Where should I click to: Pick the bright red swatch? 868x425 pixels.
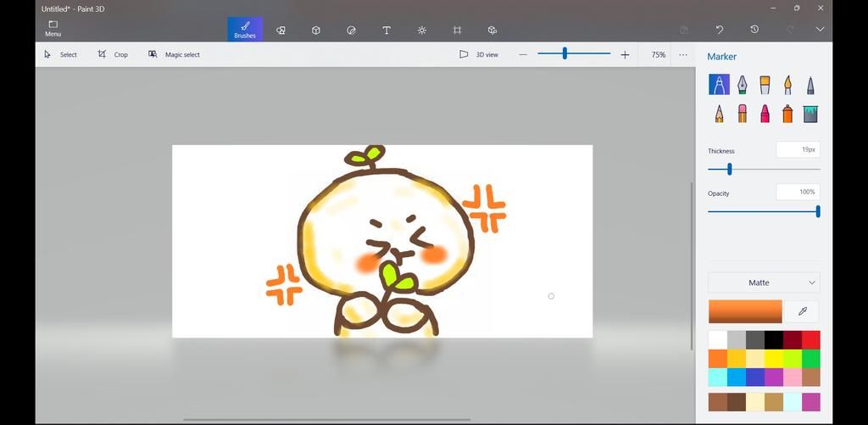click(x=811, y=339)
